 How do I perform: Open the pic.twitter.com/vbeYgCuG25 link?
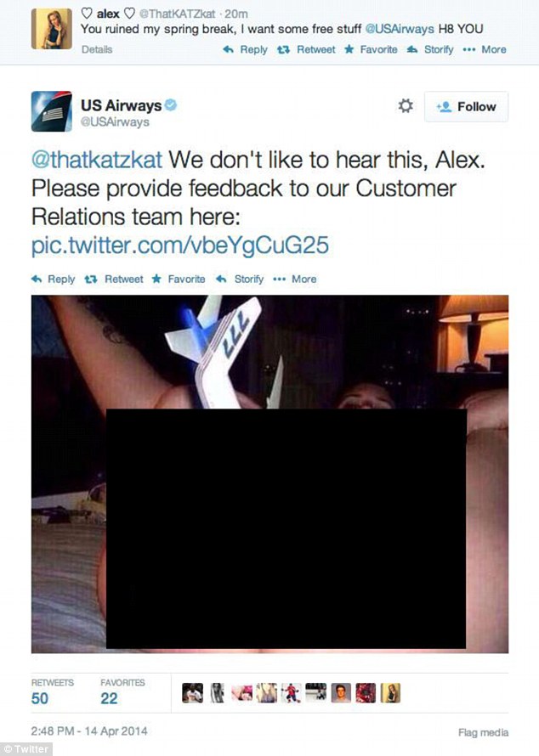click(180, 245)
